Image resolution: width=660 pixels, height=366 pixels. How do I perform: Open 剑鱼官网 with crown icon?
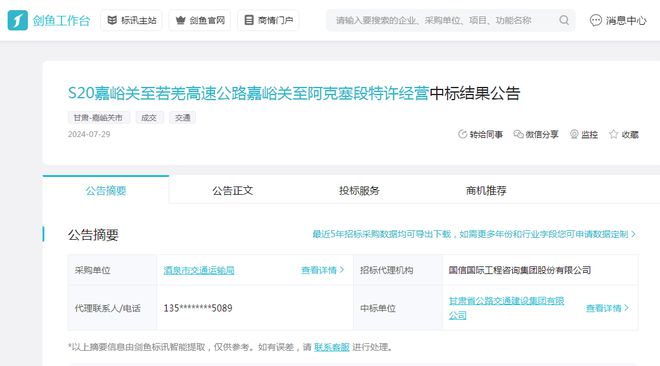point(200,20)
